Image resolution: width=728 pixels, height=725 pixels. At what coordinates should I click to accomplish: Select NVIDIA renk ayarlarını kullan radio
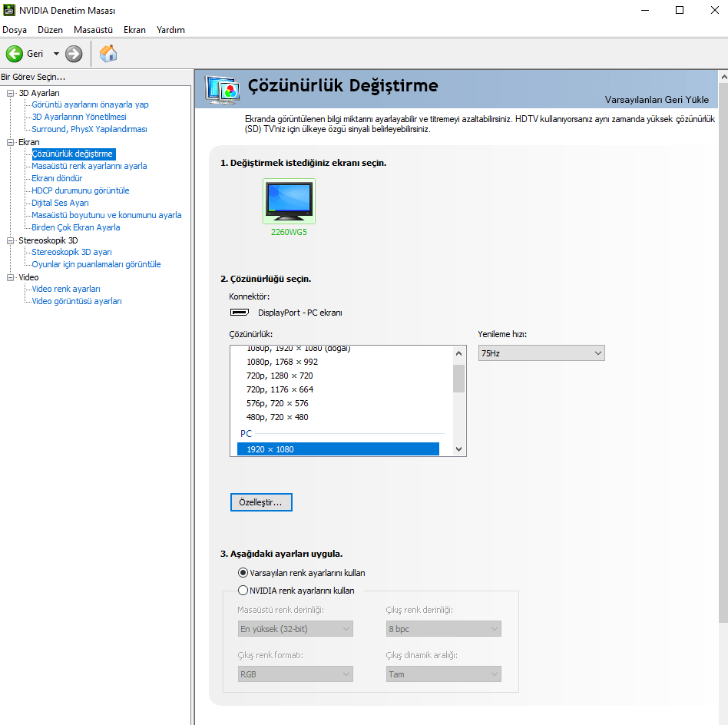tap(243, 591)
